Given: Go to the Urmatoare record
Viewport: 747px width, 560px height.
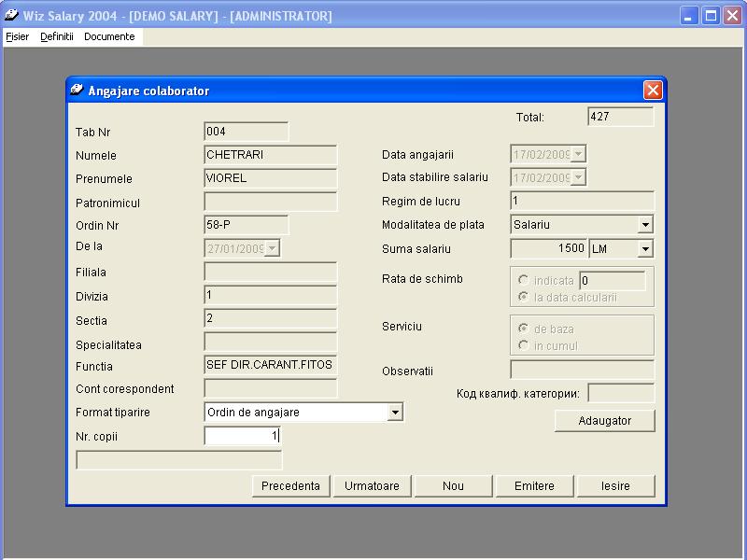Looking at the screenshot, I should (x=372, y=486).
